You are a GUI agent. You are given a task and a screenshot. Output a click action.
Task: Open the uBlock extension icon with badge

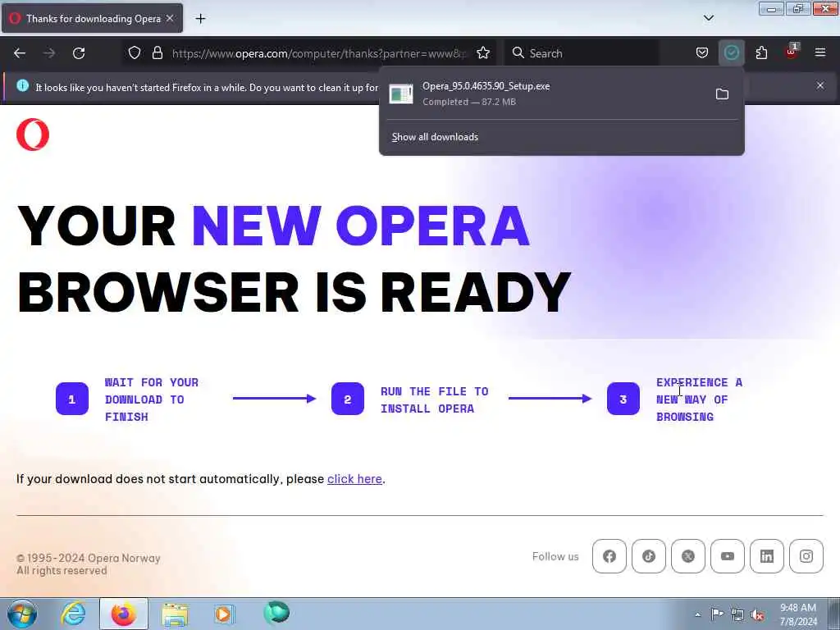coord(792,52)
